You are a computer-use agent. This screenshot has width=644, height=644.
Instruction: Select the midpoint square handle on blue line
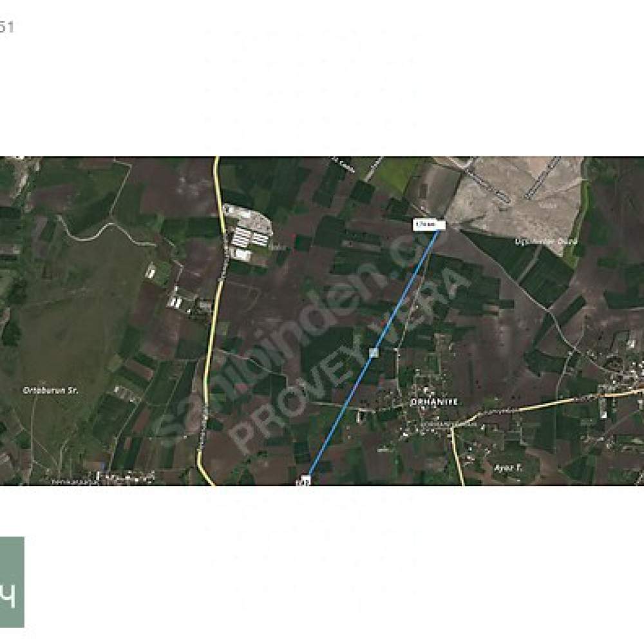(374, 352)
